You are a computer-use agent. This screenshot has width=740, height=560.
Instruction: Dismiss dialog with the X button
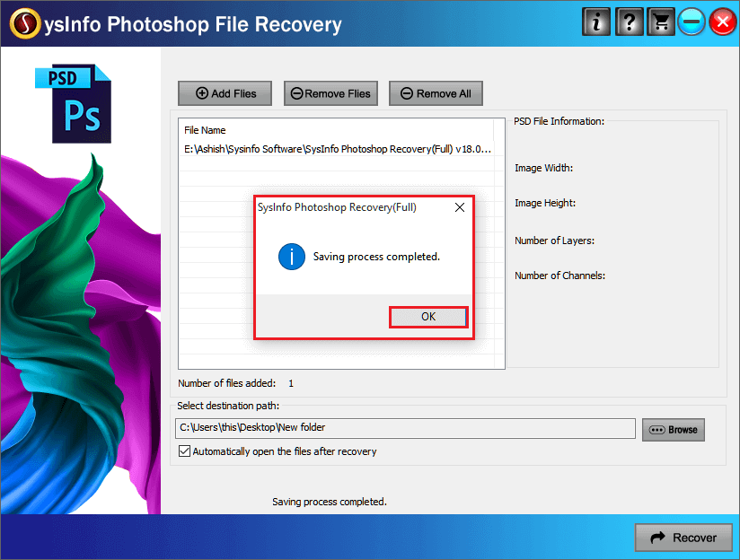[x=460, y=207]
